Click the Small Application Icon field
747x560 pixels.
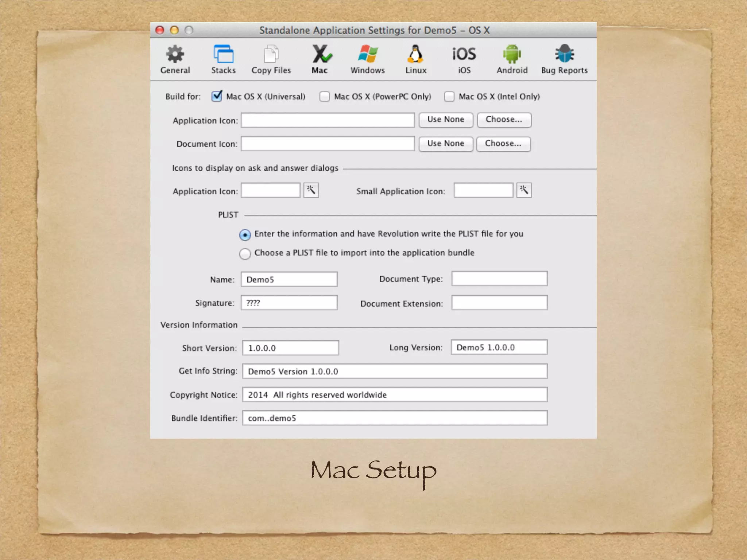pos(483,190)
